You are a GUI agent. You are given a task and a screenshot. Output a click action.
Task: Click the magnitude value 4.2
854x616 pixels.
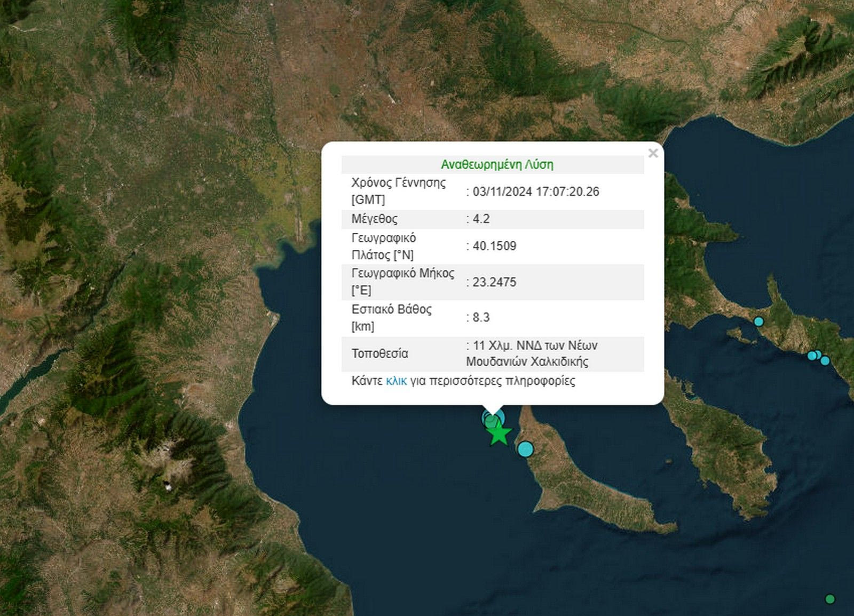481,219
